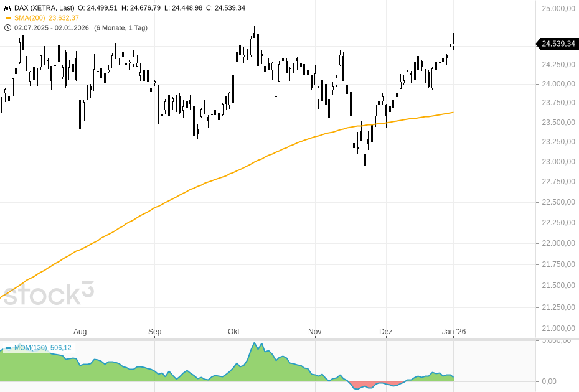Jump to the Dez time axis marker
579x392 pixels.
[x=386, y=332]
